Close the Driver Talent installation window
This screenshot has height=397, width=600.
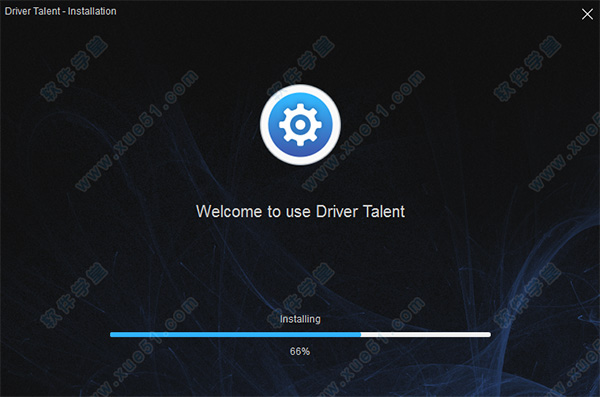pos(587,14)
